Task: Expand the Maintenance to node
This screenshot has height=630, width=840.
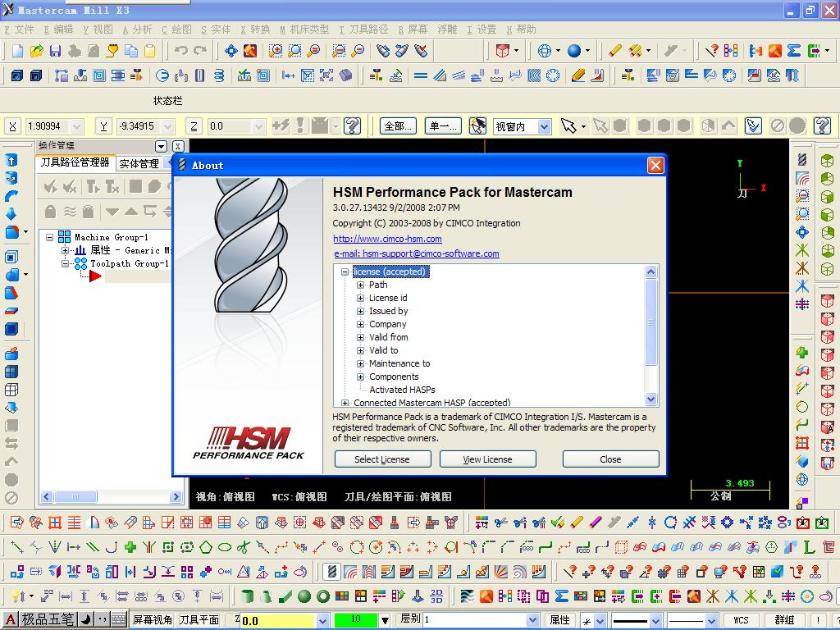Action: 361,363
